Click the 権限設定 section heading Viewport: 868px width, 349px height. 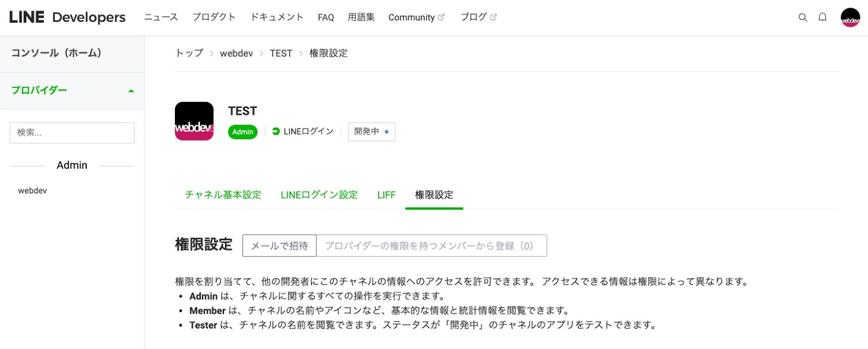point(204,244)
